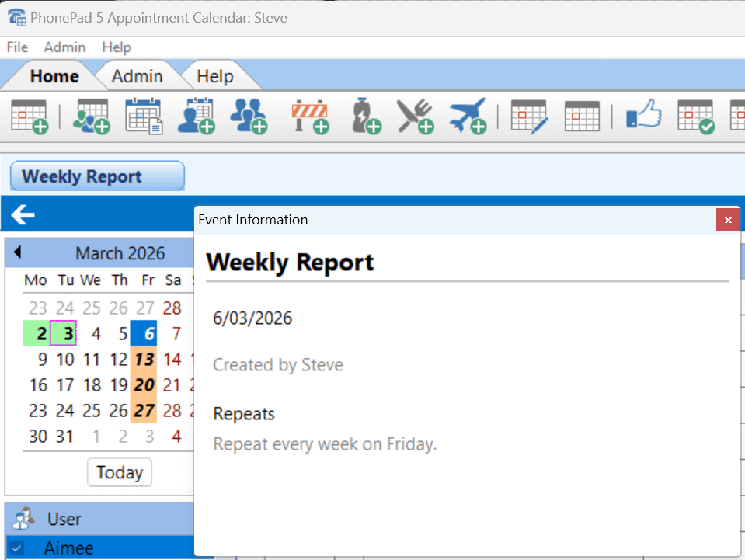Viewport: 745px width, 560px height.
Task: Click the 6/03/2026 event date
Action: (252, 318)
